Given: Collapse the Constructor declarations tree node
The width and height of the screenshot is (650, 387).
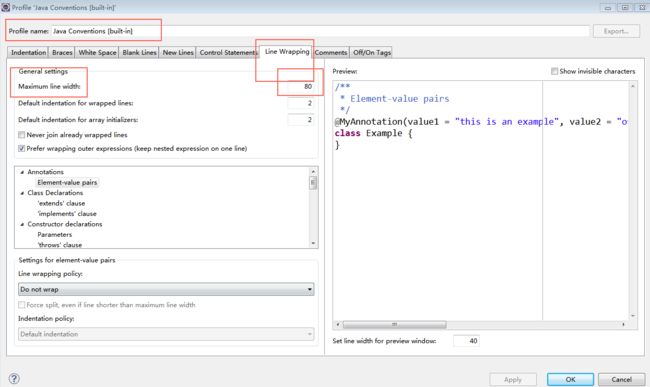Looking at the screenshot, I should [22, 224].
